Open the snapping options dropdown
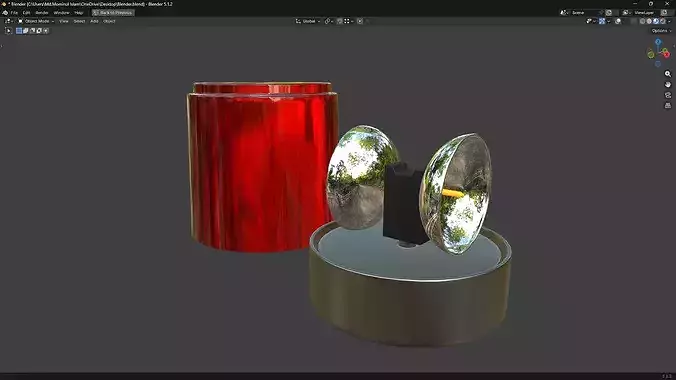Screen dimensions: 676x380 tap(349, 21)
